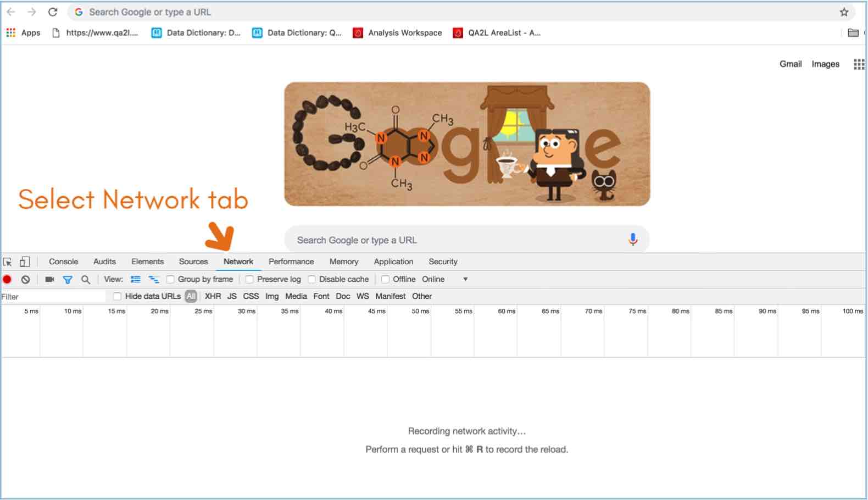Open the Data Dictionary: D... bookmark
868x500 pixels.
click(x=196, y=33)
